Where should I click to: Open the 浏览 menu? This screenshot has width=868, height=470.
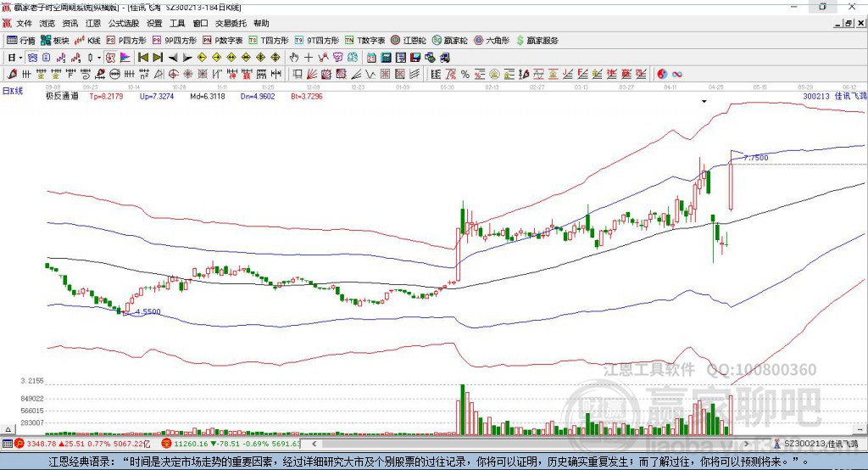tap(47, 23)
